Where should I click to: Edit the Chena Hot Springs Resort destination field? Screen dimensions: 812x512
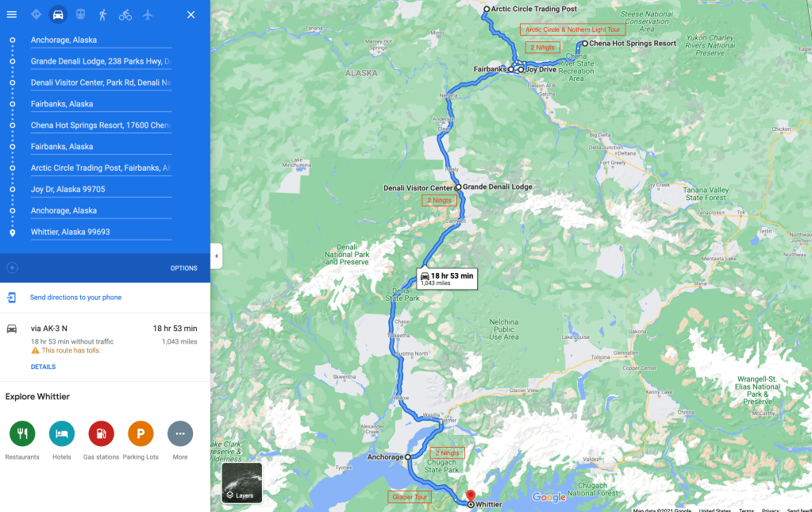click(x=101, y=125)
